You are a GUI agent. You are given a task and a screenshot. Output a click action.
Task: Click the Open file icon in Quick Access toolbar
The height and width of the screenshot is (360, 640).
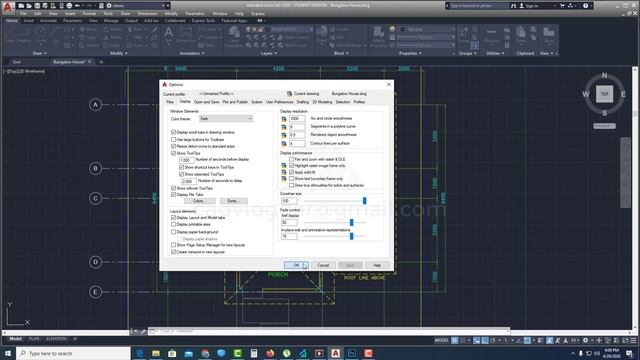[x=29, y=6]
